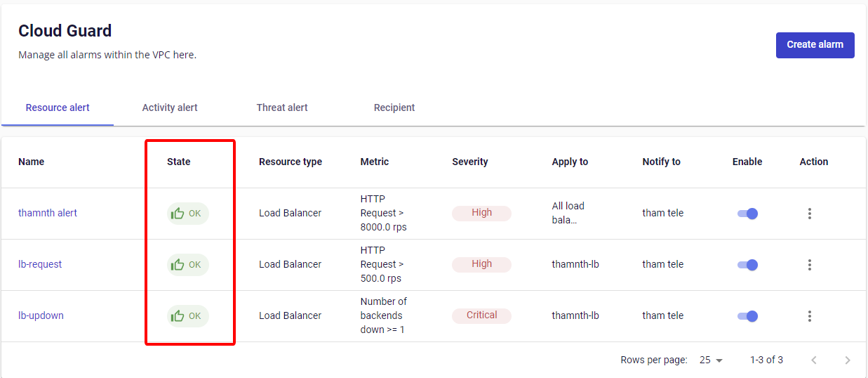868x378 pixels.
Task: Toggle off the lb-request alarm
Action: 747,265
